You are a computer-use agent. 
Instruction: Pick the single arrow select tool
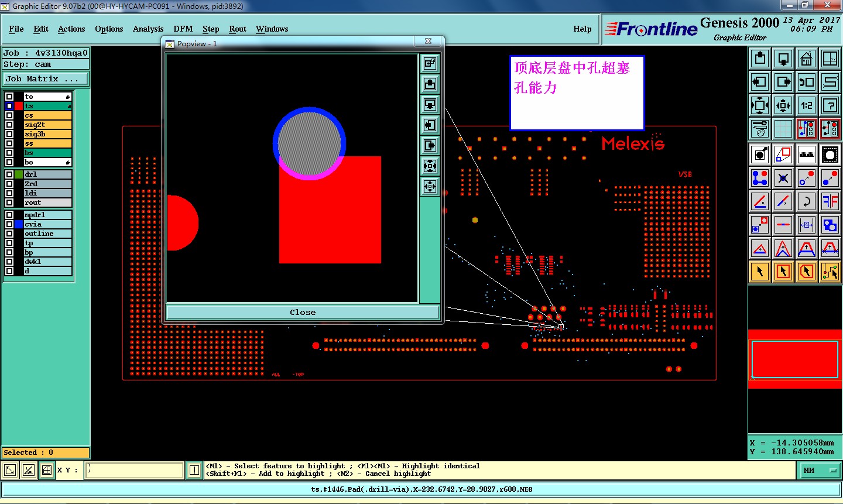tap(760, 272)
